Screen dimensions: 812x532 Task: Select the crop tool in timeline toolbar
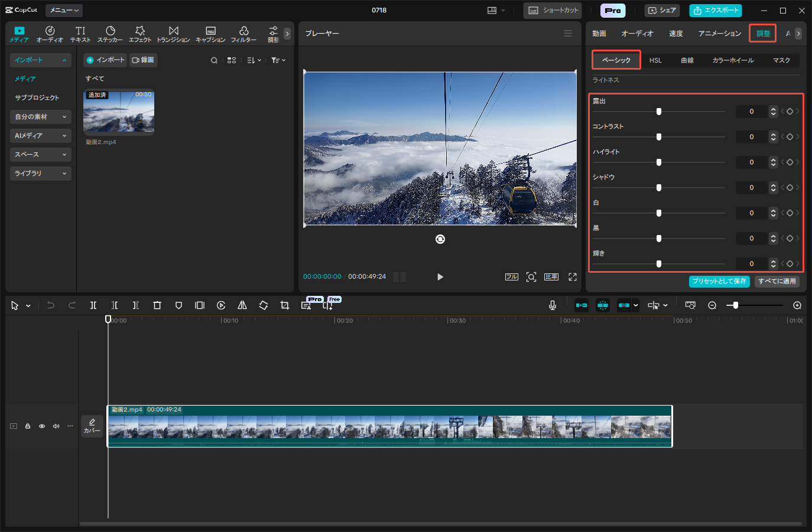coord(285,305)
